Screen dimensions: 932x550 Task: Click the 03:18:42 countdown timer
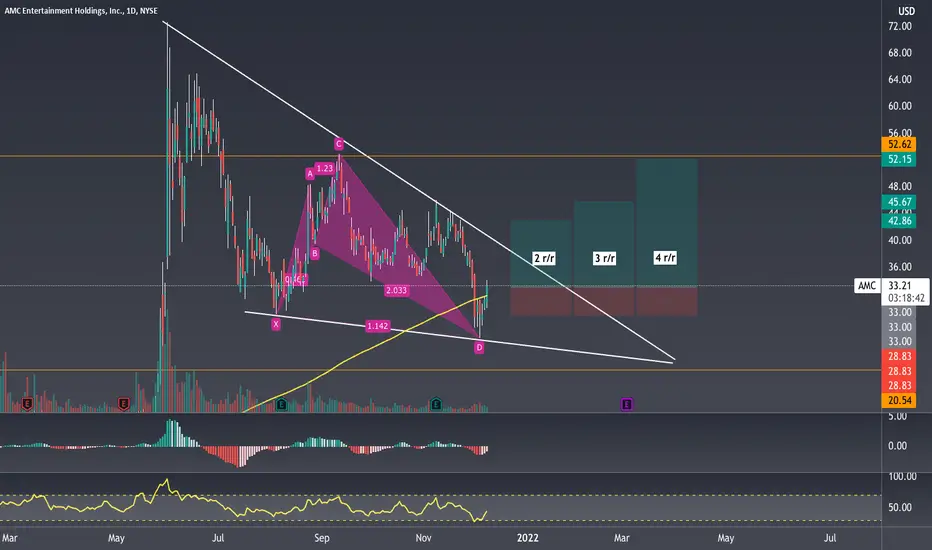pyautogui.click(x=906, y=298)
